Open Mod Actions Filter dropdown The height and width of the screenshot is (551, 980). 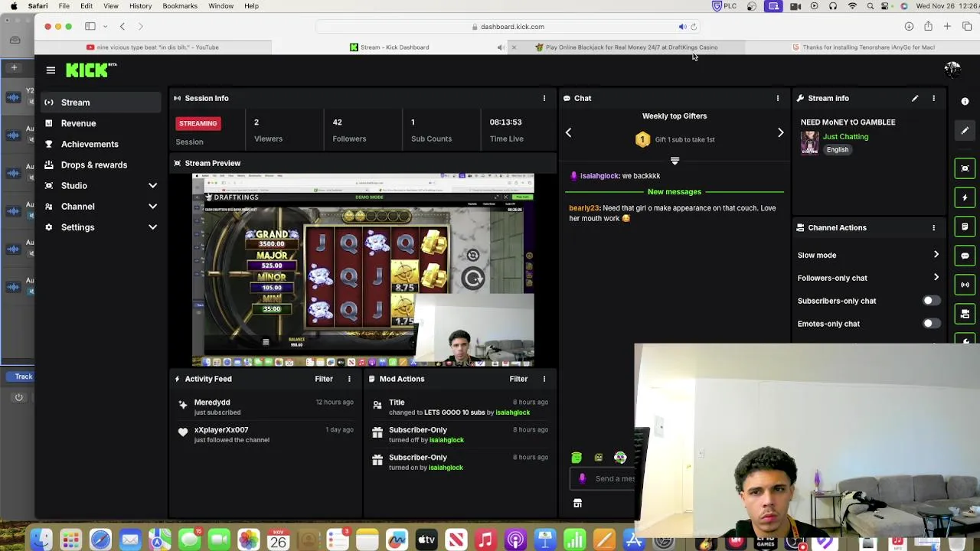pos(518,379)
